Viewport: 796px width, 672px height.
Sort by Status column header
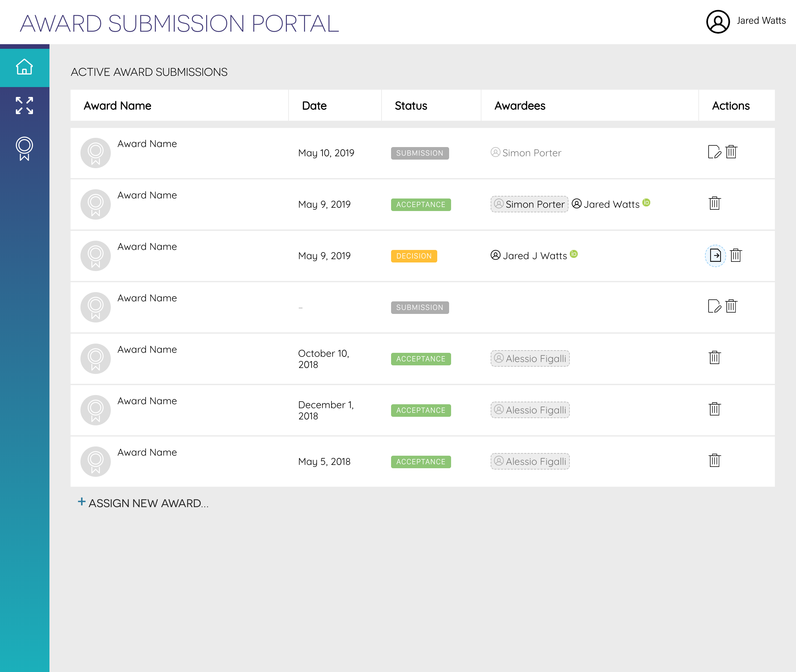click(x=411, y=106)
